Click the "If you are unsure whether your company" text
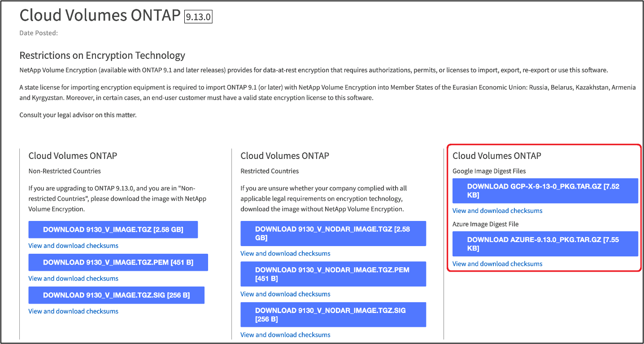Image resolution: width=644 pixels, height=344 pixels. [x=324, y=198]
